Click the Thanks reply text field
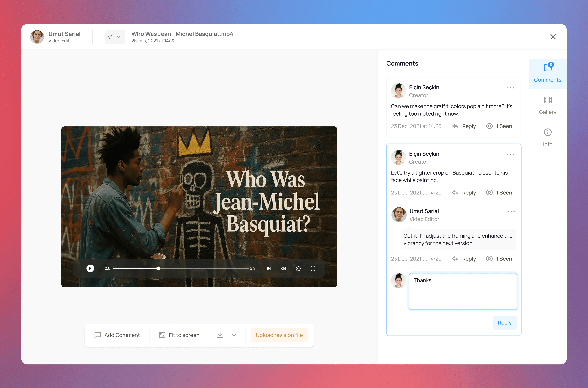Screen dimensions: 588x388 click(x=463, y=291)
